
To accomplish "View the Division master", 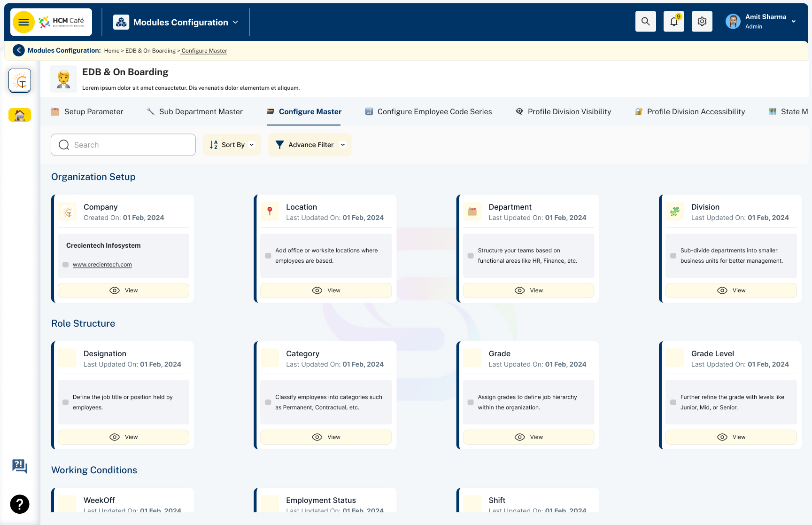I will click(x=731, y=290).
